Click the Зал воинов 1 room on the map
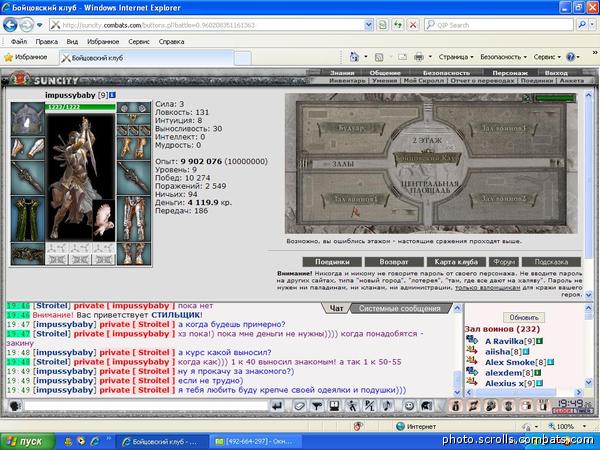This screenshot has width=600, height=450. 356,199
